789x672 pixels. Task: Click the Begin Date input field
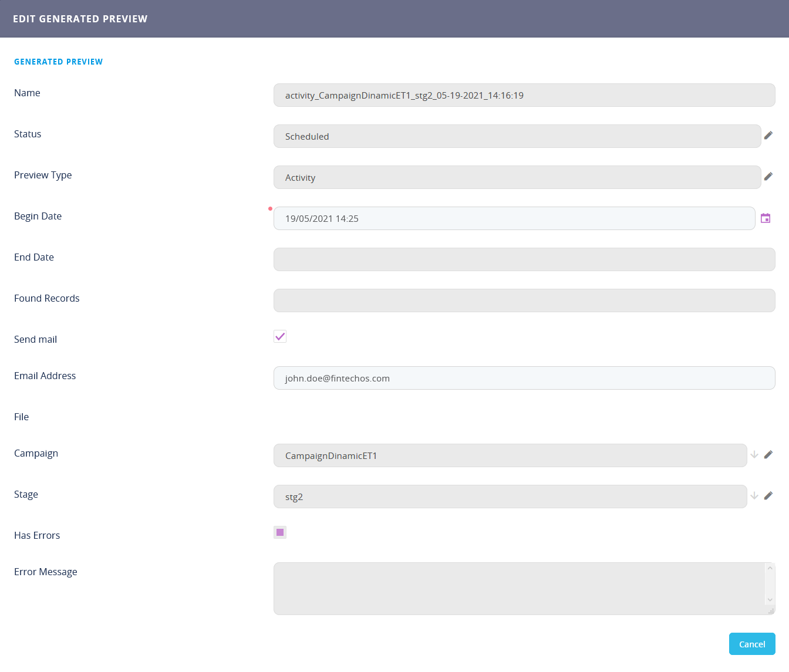coord(514,218)
